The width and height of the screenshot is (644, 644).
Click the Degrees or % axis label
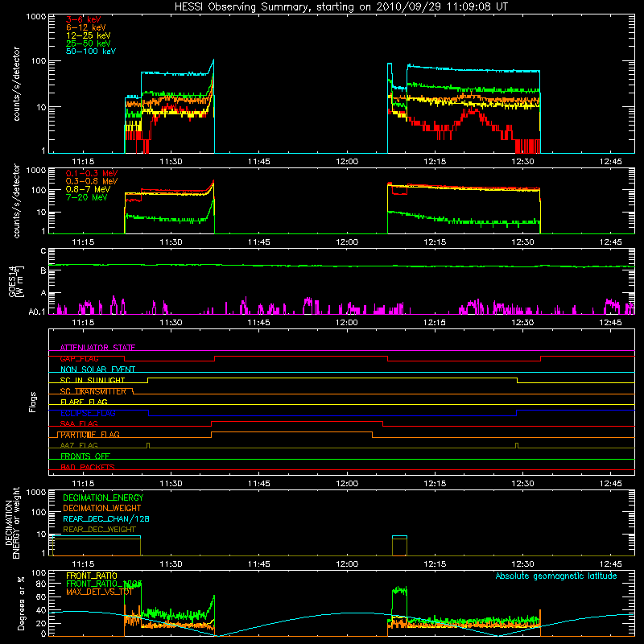[x=21, y=603]
